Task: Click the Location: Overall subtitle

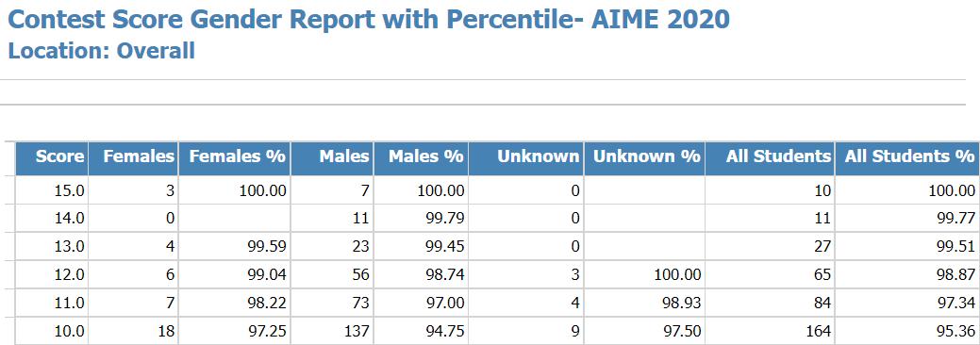Action: pyautogui.click(x=101, y=51)
